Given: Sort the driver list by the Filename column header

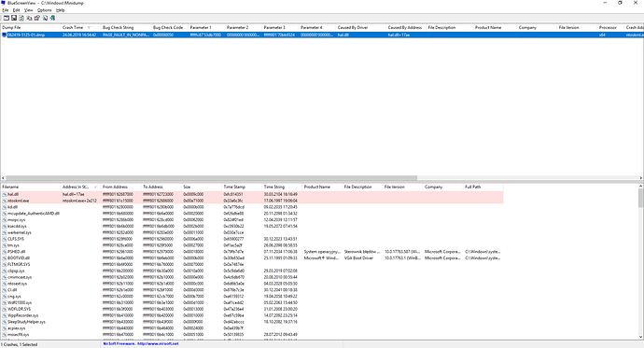Looking at the screenshot, I should pyautogui.click(x=30, y=187).
